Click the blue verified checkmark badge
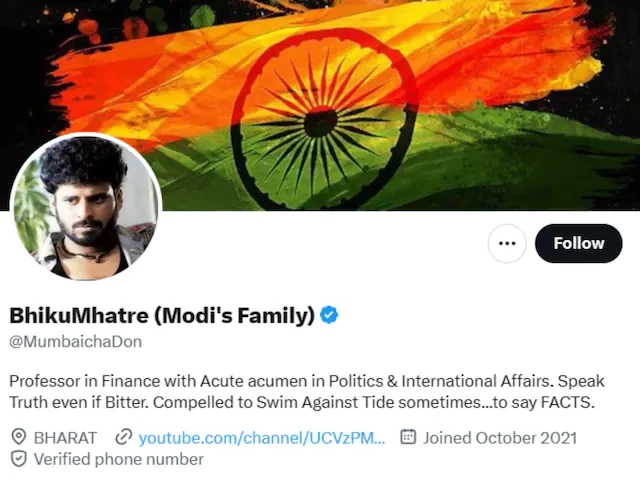 (329, 316)
